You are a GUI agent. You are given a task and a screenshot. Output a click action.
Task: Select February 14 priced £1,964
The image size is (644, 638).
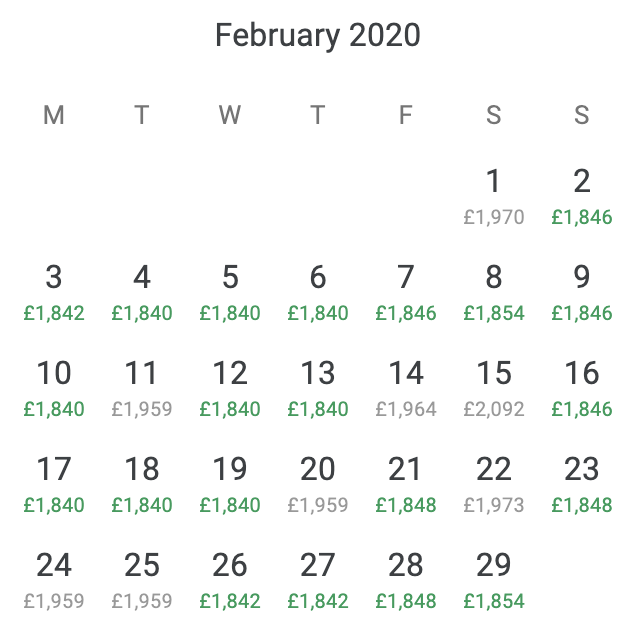[x=406, y=389]
